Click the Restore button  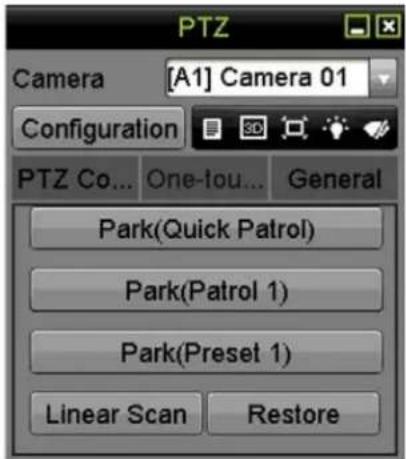293,414
